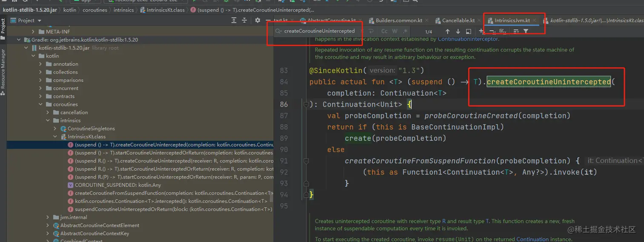The width and height of the screenshot is (644, 242).
Task: Select AbstractCoroutineContextElement tree node
Action: (x=96, y=225)
